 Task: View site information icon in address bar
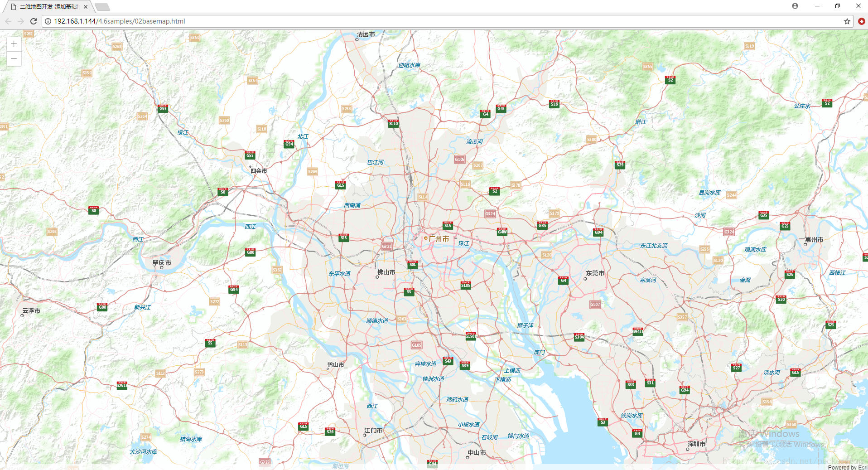tap(48, 21)
